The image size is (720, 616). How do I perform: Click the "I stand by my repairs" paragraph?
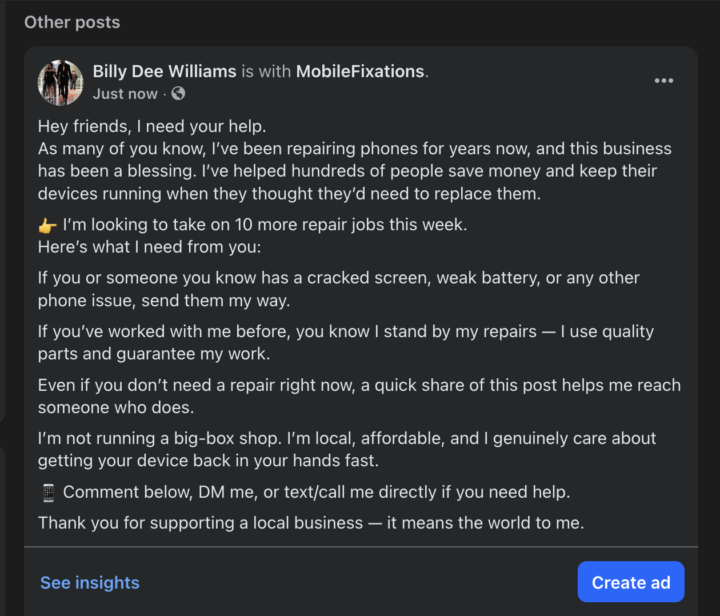click(x=345, y=342)
